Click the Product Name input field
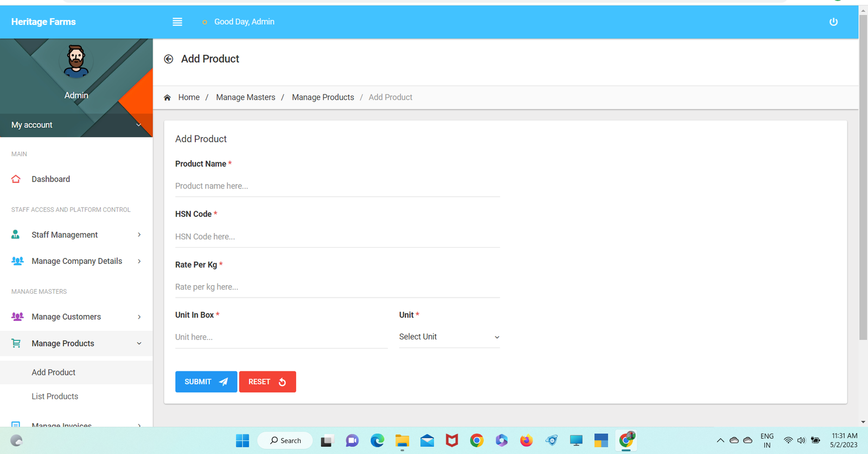 [337, 186]
